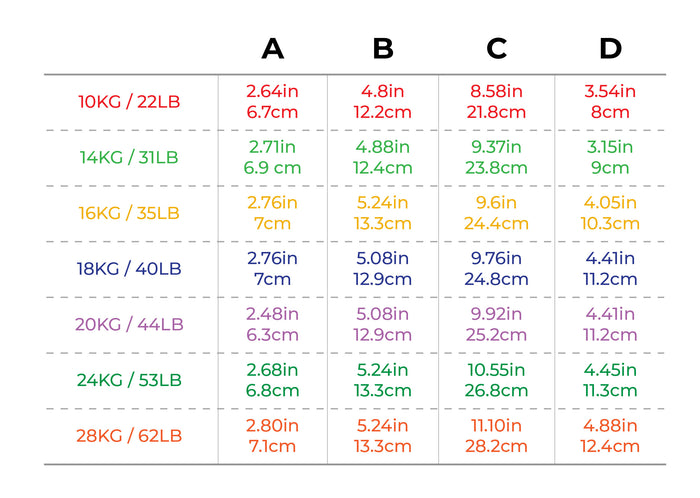Click the column B header
This screenshot has height=498, width=700.
(x=383, y=48)
